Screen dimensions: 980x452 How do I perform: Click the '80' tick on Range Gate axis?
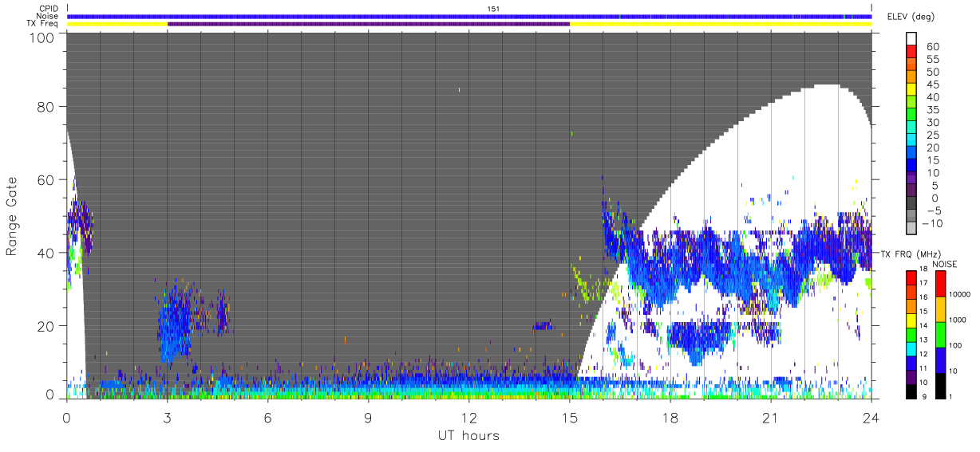click(x=45, y=107)
